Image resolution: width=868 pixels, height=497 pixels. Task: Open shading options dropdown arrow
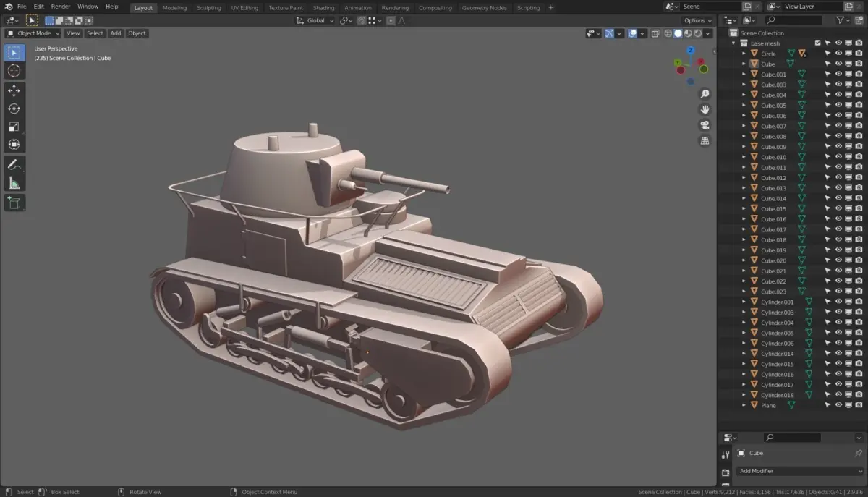click(x=709, y=33)
